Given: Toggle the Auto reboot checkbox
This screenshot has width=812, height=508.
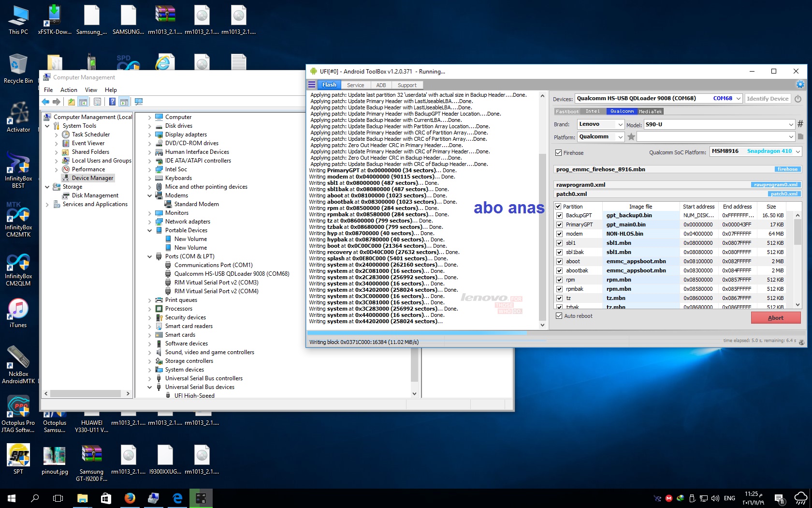Looking at the screenshot, I should pyautogui.click(x=559, y=316).
